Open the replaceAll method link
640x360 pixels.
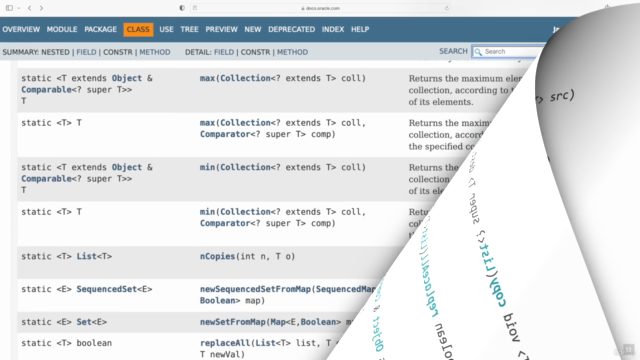click(x=225, y=343)
